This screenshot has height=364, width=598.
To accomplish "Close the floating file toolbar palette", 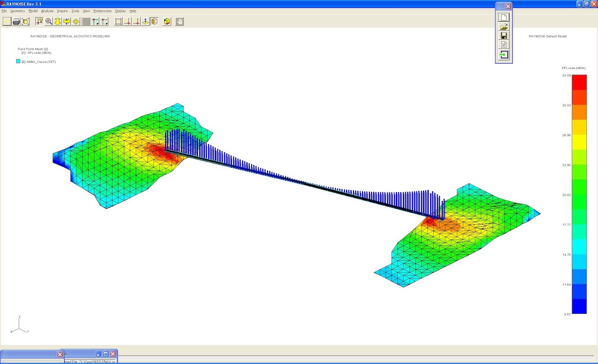I will point(508,6).
